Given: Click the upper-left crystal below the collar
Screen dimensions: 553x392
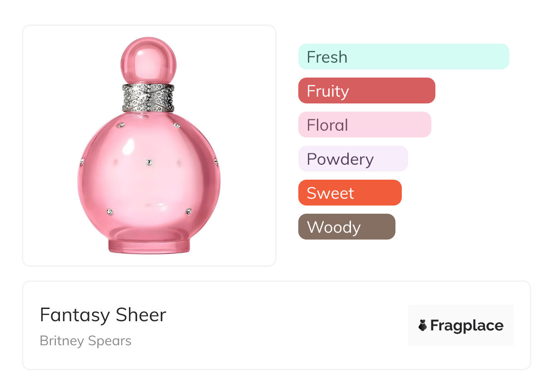Looking at the screenshot, I should [120, 125].
